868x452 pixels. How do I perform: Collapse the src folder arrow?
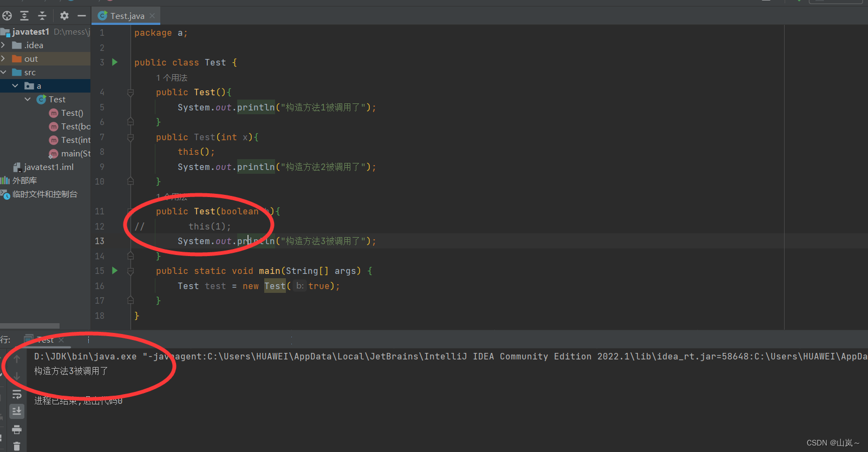[x=3, y=72]
